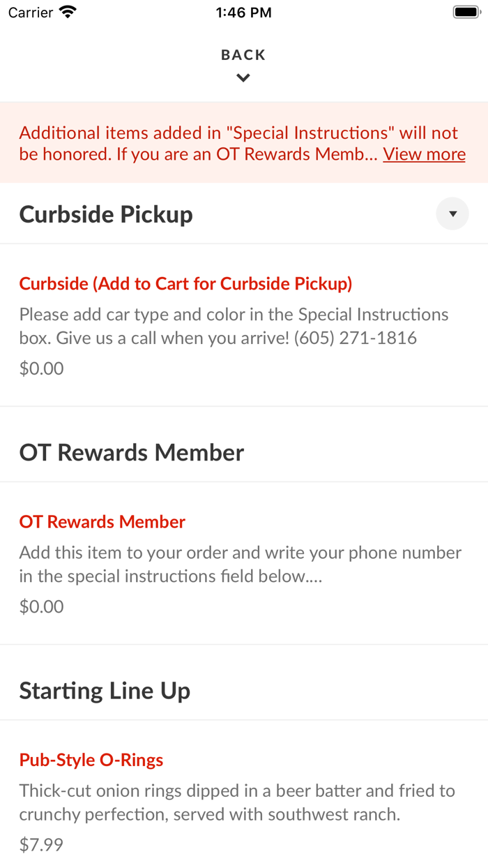488x868 pixels.
Task: Tap the curbside car type description text
Action: coord(234,326)
